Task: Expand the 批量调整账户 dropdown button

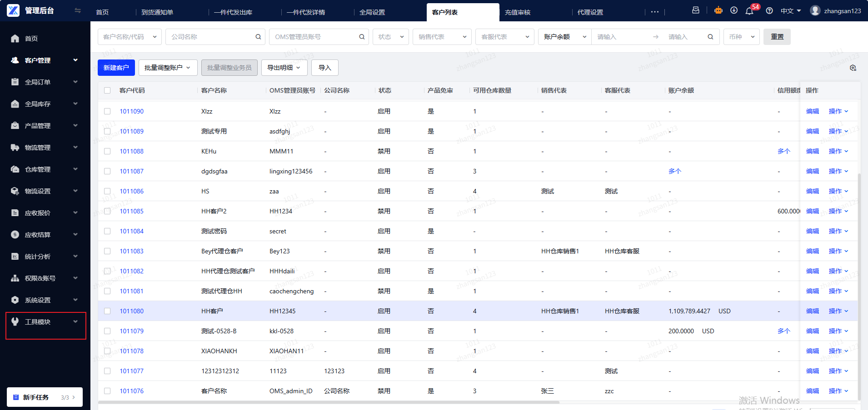Action: pyautogui.click(x=168, y=68)
